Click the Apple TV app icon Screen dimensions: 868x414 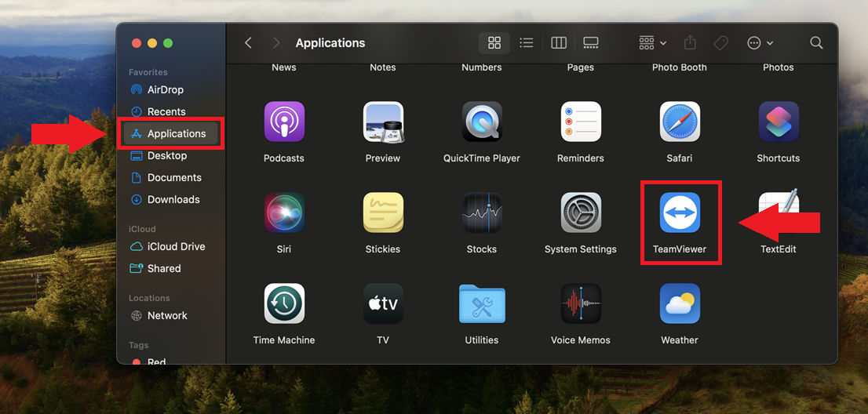[x=382, y=303]
